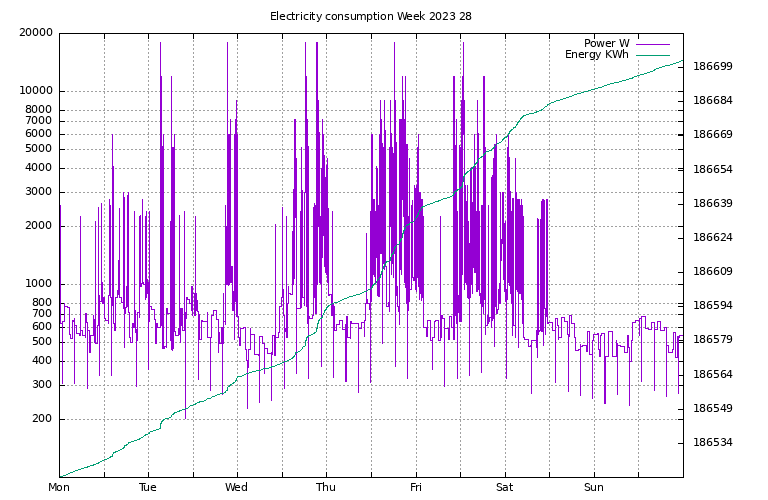
Task: Click the 8000 left axis value
Action: coord(39,109)
